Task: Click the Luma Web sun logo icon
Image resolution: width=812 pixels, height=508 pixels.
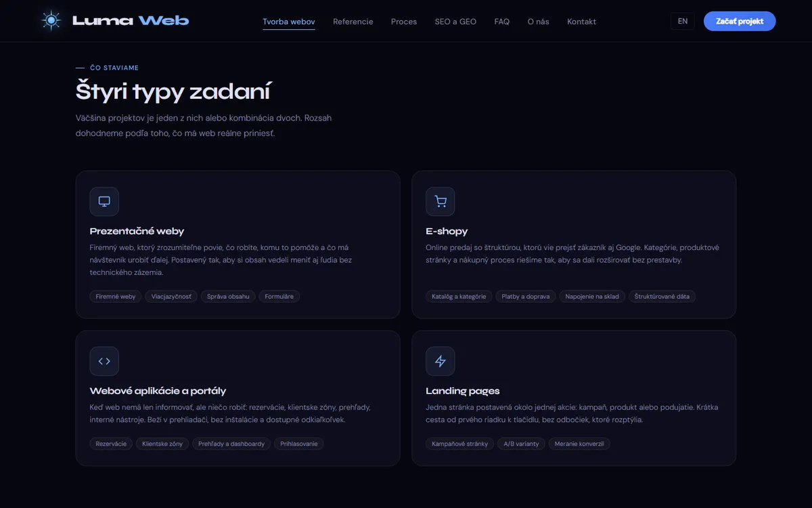Action: [51, 21]
